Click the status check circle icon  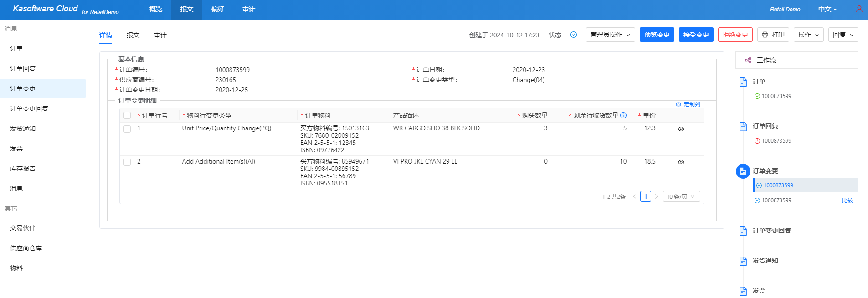(574, 35)
